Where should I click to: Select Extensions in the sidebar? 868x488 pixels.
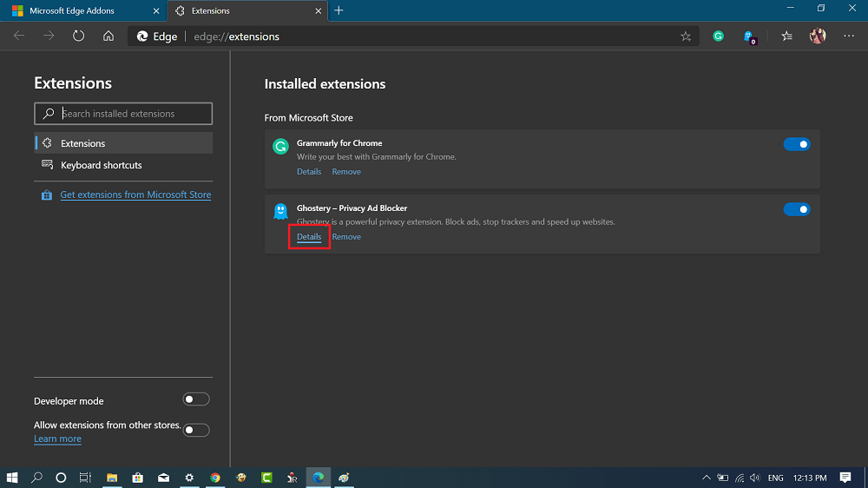click(x=123, y=143)
